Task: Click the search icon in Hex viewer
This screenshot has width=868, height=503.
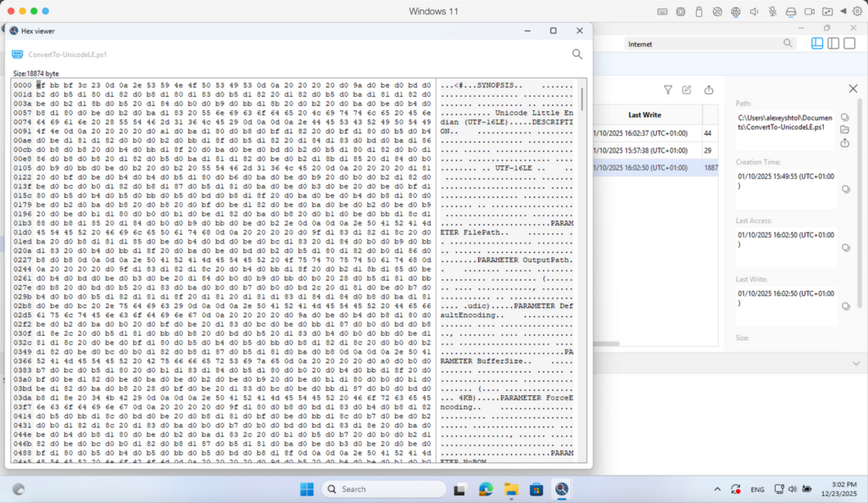Action: (x=577, y=54)
